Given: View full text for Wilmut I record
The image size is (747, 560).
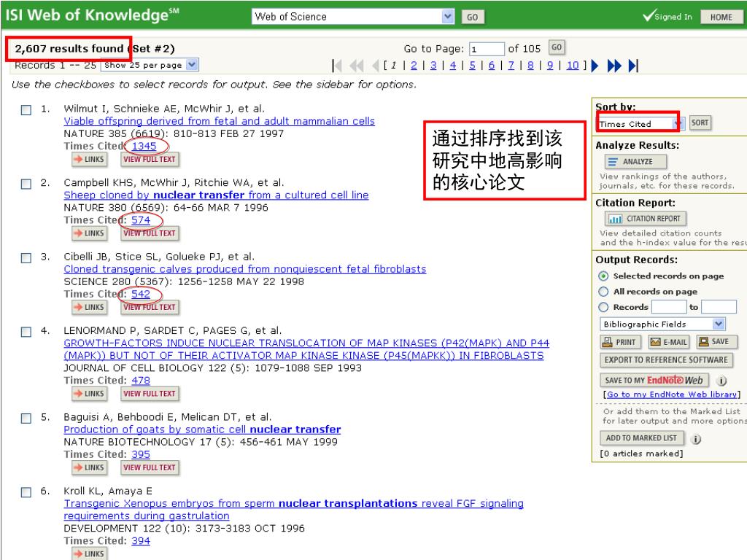Looking at the screenshot, I should pos(150,160).
